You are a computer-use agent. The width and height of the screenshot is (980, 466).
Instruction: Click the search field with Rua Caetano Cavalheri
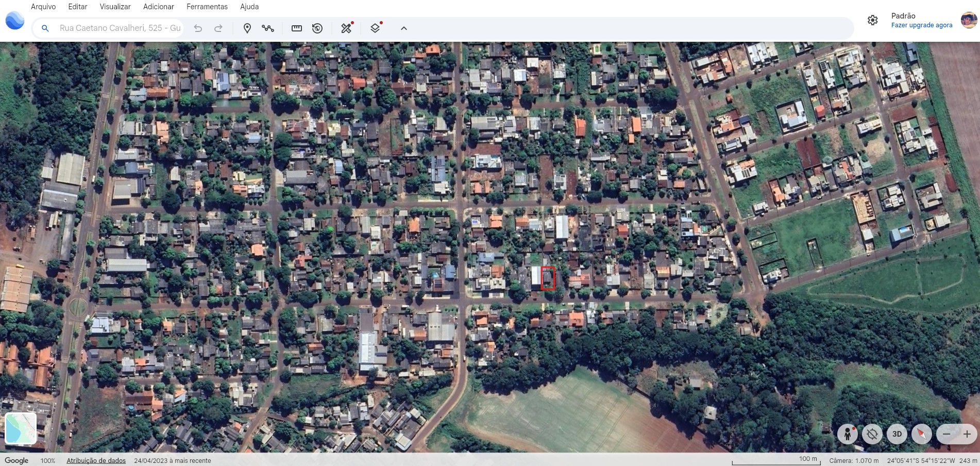(x=120, y=28)
